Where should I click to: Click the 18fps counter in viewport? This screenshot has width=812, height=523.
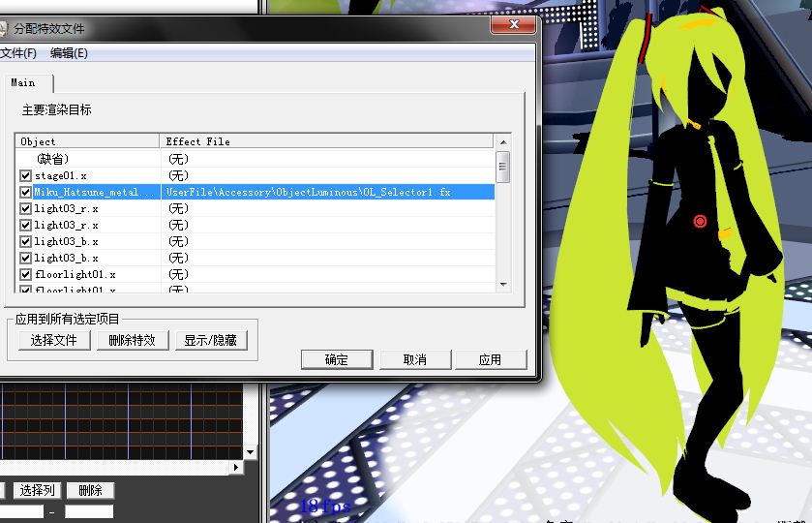[326, 506]
